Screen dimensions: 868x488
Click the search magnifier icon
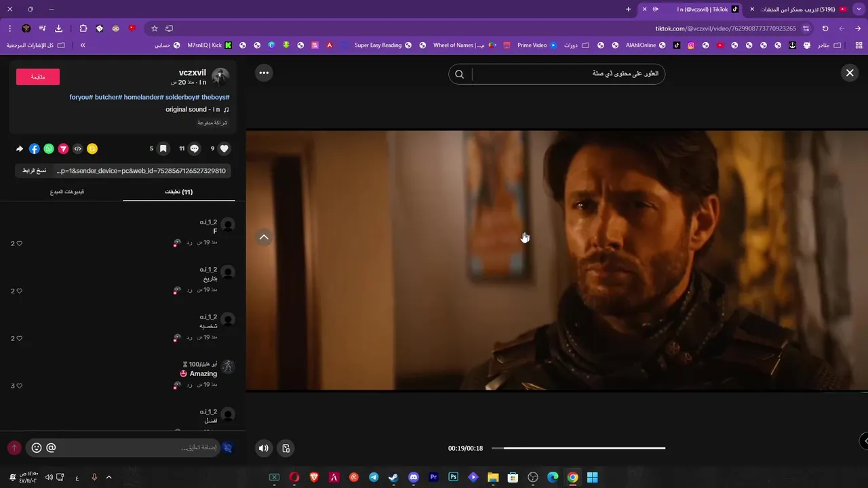coord(459,75)
